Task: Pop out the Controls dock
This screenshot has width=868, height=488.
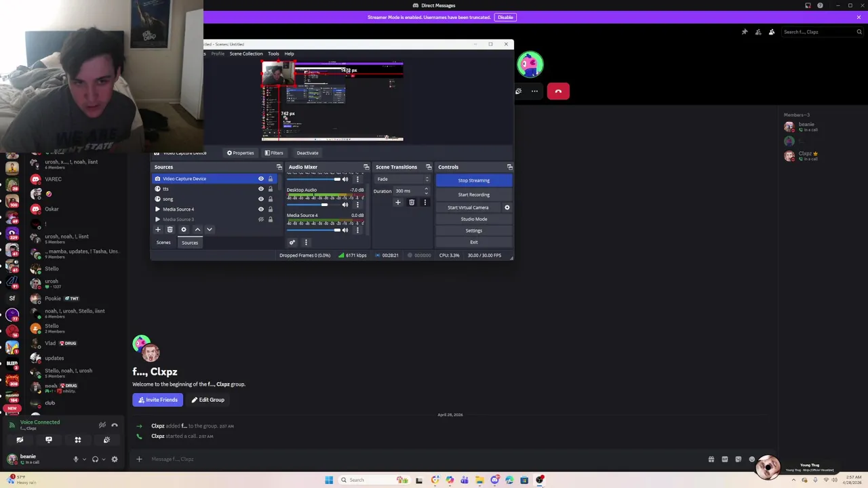Action: pyautogui.click(x=509, y=167)
